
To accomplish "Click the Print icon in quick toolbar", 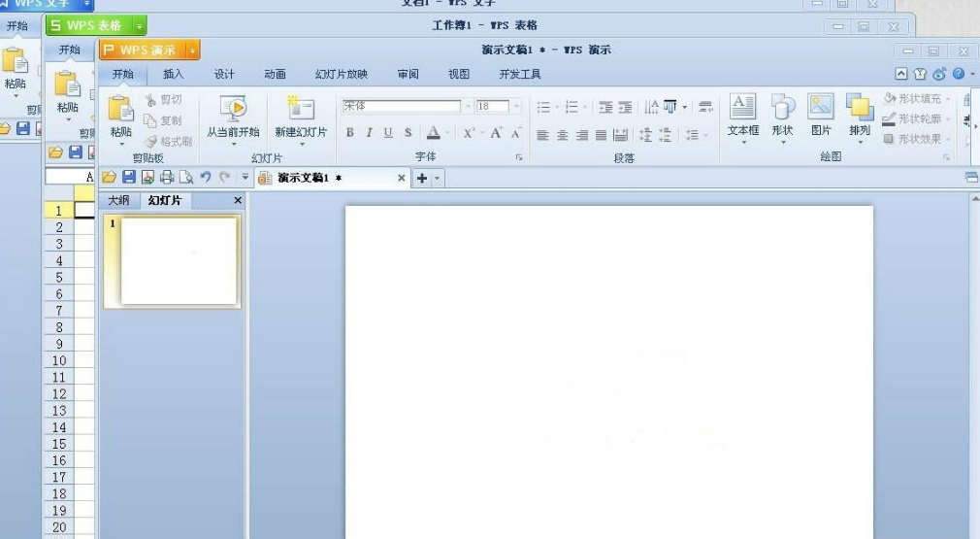I will pyautogui.click(x=167, y=178).
